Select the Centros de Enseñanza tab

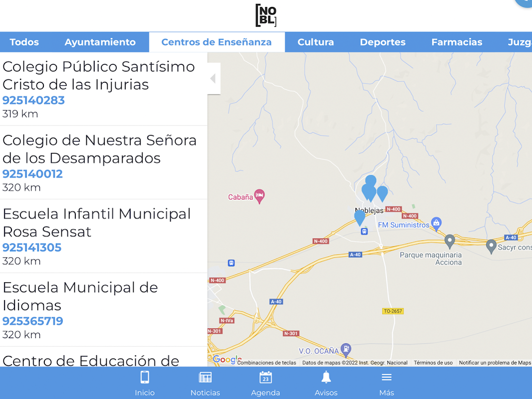(x=216, y=42)
